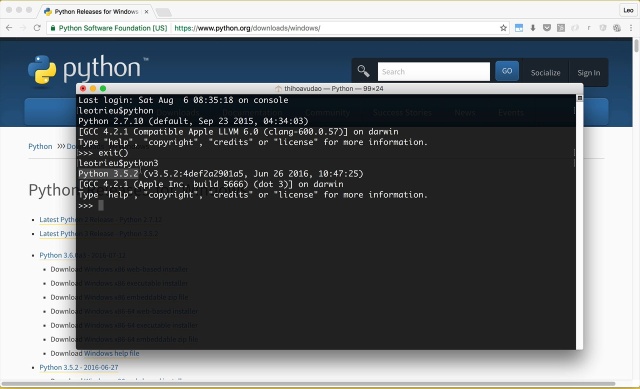Open the downloads arrow extension

coord(533,28)
